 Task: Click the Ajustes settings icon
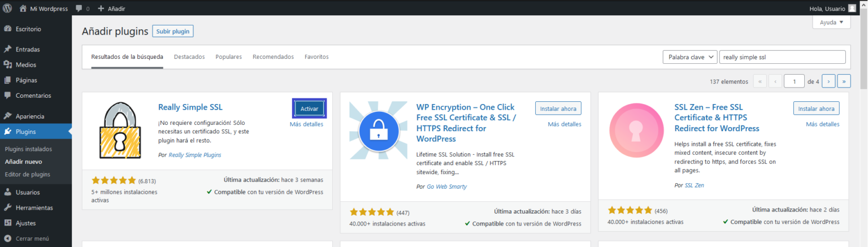click(8, 223)
